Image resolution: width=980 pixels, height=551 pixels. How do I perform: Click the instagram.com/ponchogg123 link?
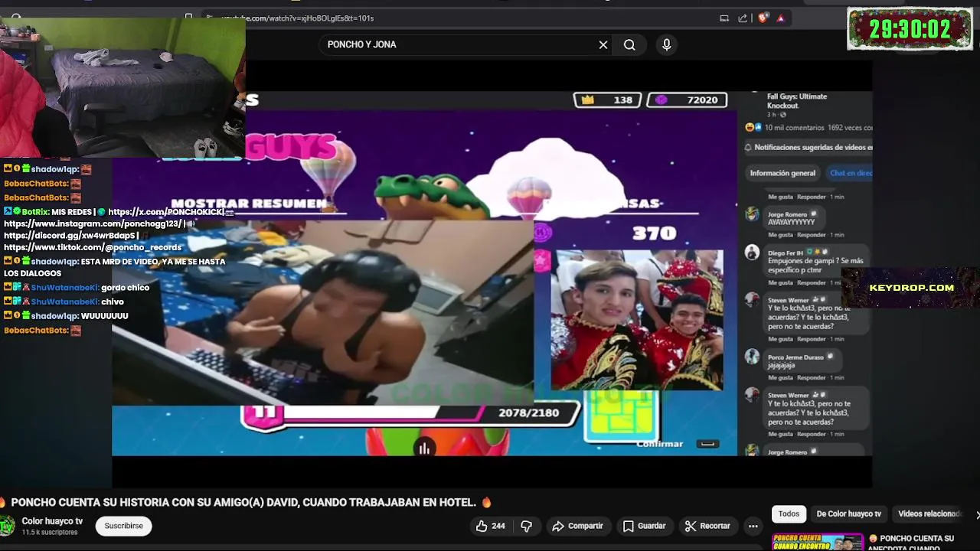(93, 224)
